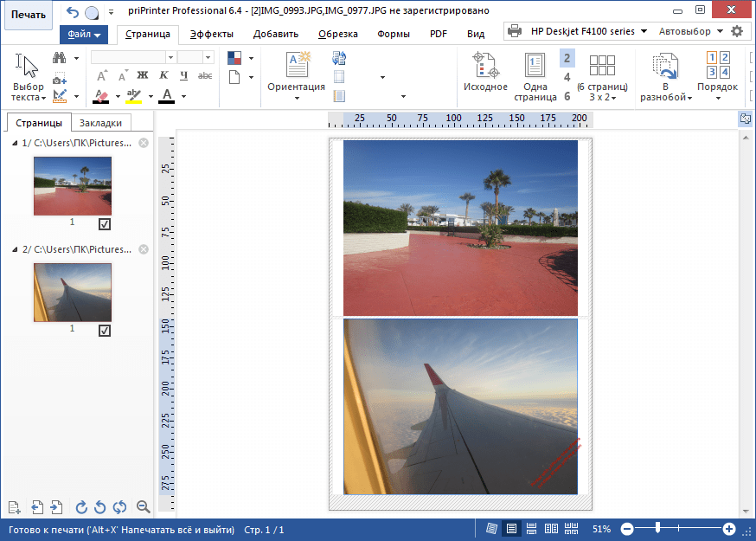Click the Исходное layout button
The height and width of the screenshot is (541, 756).
tap(485, 73)
